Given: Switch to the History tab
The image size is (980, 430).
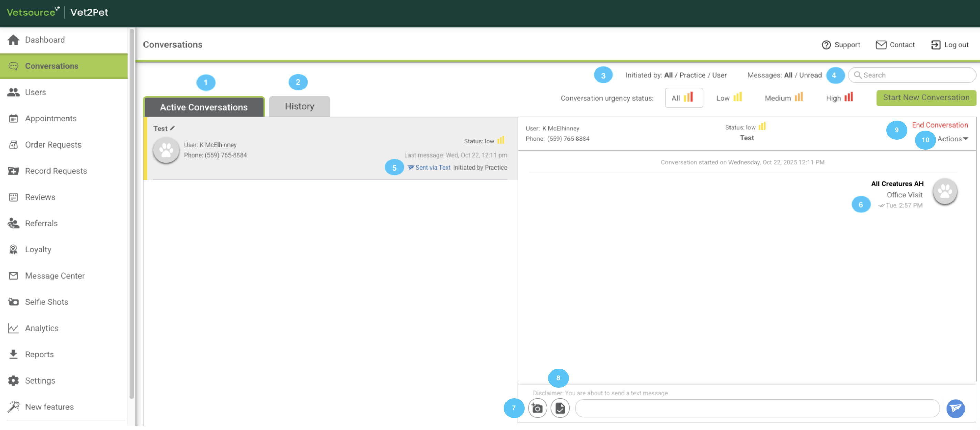Looking at the screenshot, I should pos(299,106).
